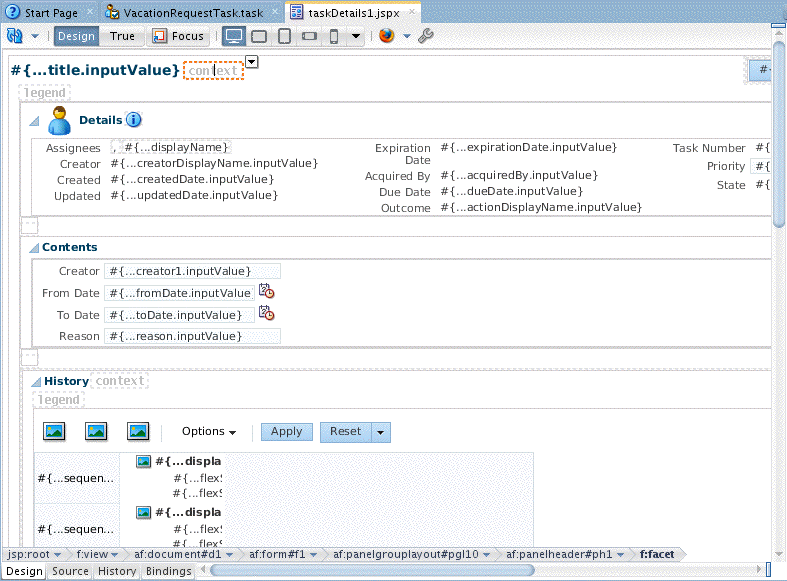Select af:panelgrouplayout#pgl10 breadcrumb
The width and height of the screenshot is (787, 581).
pos(406,554)
